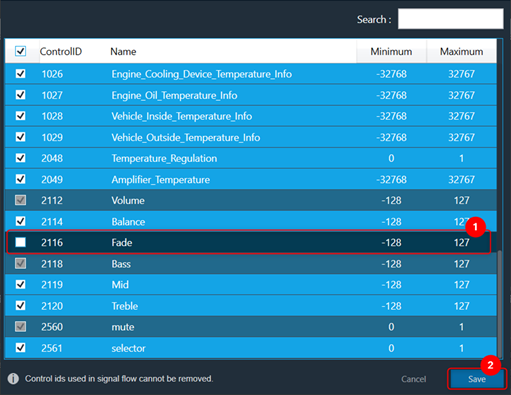This screenshot has height=395, width=511.
Task: Uncheck Amplifier_Temperature 2049 checkbox
Action: [21, 179]
